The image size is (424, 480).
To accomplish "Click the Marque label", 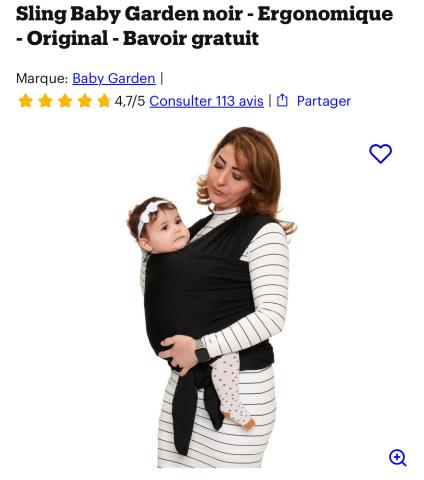I will tap(42, 79).
